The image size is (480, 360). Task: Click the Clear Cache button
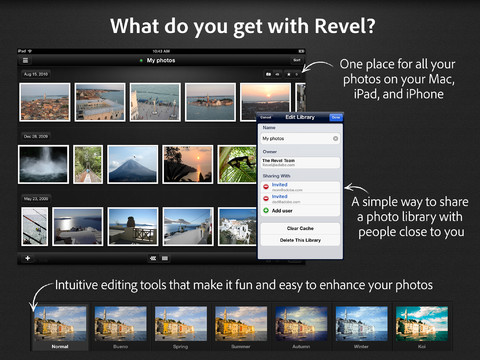(x=300, y=228)
